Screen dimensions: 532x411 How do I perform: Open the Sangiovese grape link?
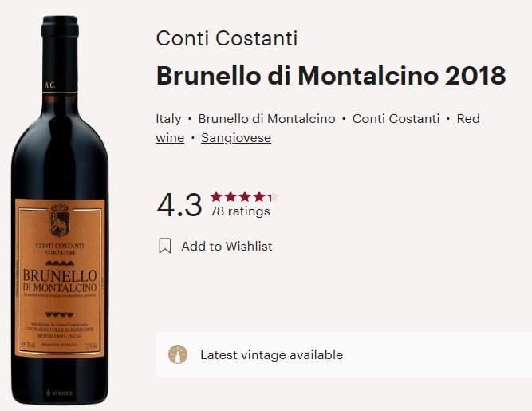[236, 138]
